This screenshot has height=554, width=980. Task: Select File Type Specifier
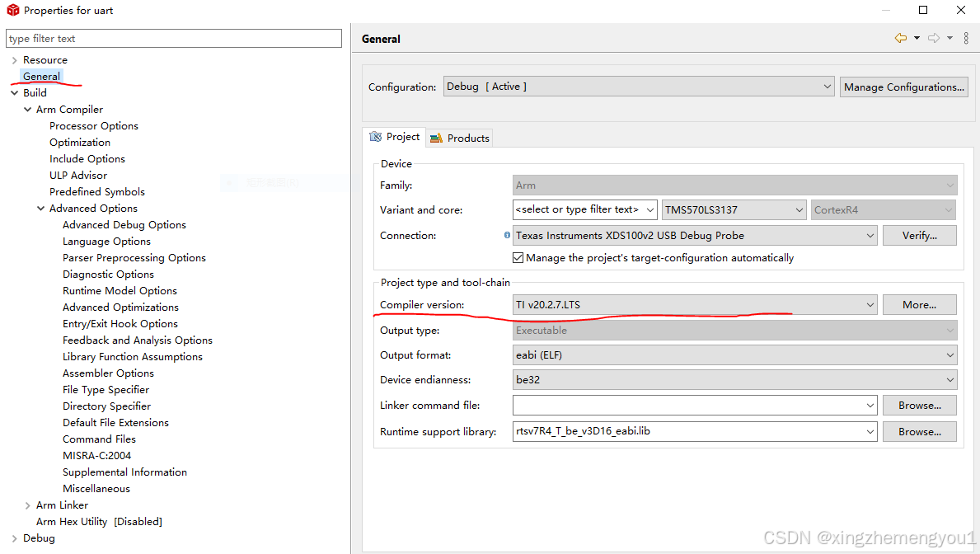[x=106, y=390]
